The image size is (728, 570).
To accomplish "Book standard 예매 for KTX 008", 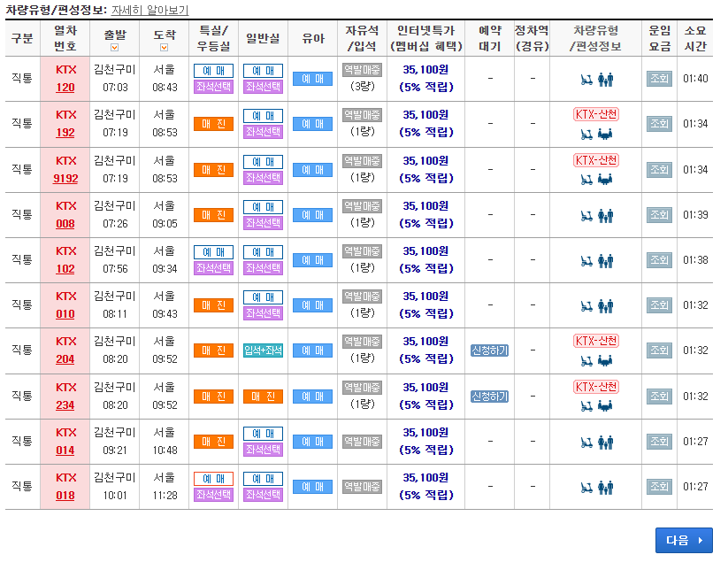I will 264,207.
